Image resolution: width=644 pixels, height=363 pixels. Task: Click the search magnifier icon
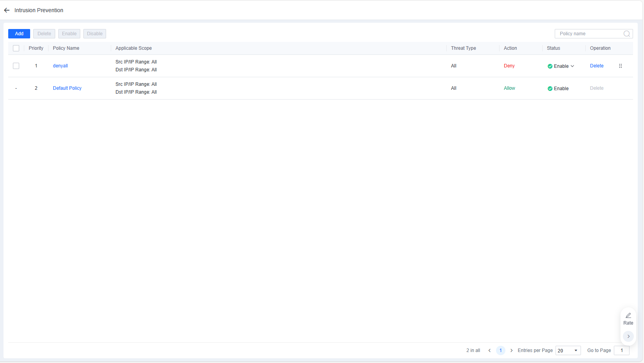pos(626,34)
